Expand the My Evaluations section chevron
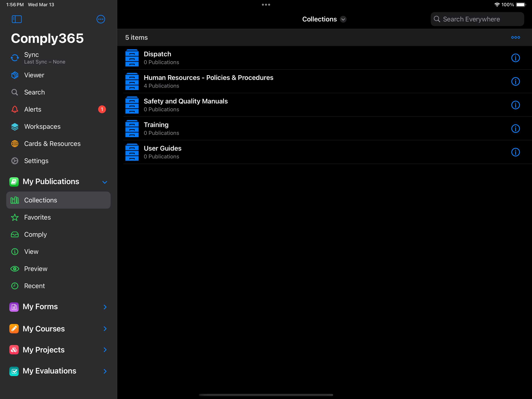Image resolution: width=532 pixels, height=399 pixels. (105, 371)
